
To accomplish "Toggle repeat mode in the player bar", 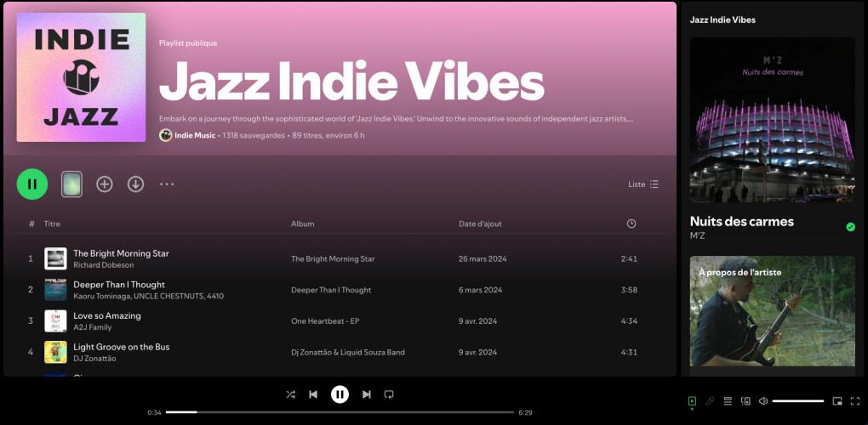I will click(389, 394).
